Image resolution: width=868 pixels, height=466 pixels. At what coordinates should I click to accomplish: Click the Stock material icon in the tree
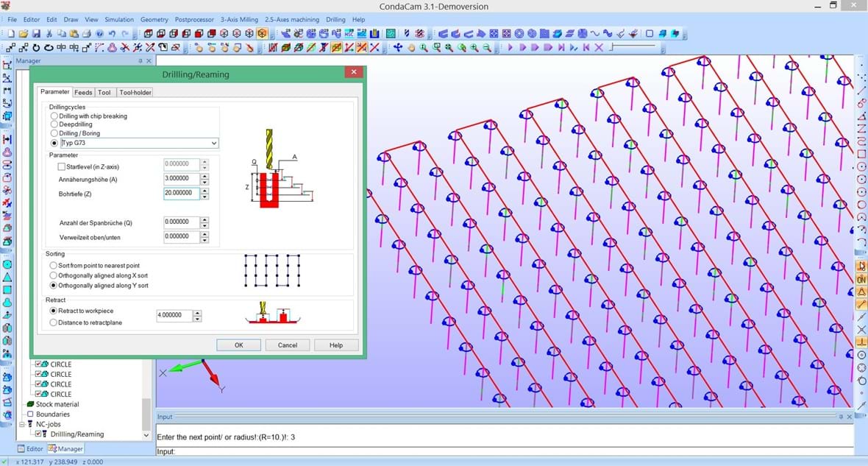coord(30,404)
